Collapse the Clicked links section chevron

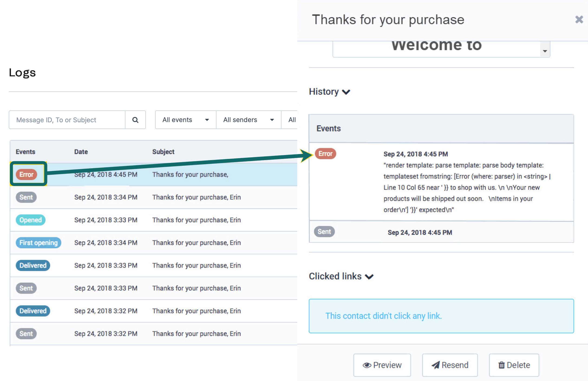point(369,277)
